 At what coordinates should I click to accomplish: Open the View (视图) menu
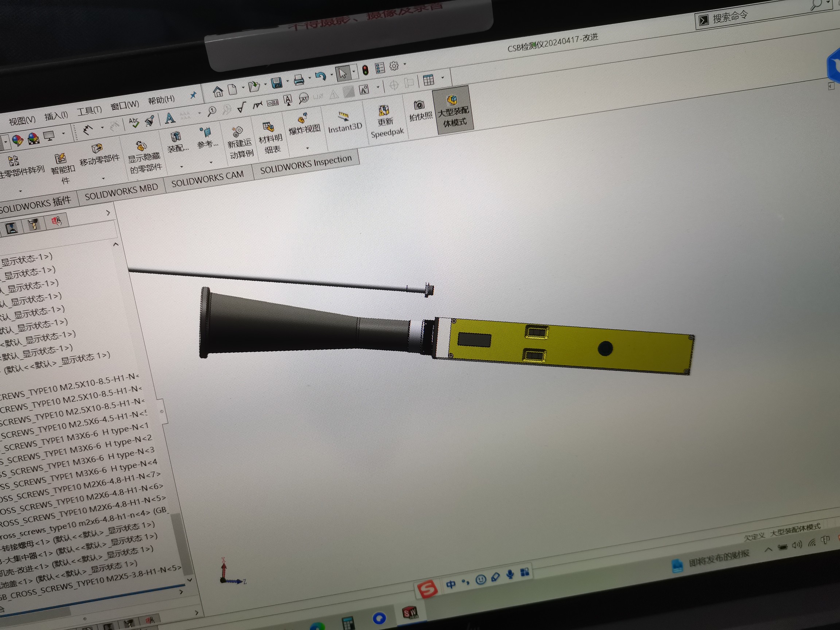pos(22,121)
